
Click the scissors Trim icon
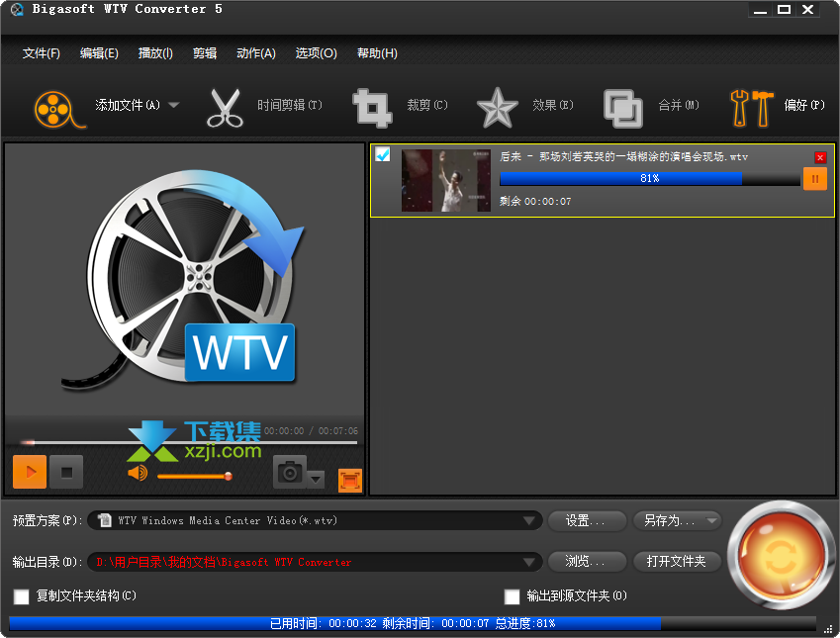(225, 109)
